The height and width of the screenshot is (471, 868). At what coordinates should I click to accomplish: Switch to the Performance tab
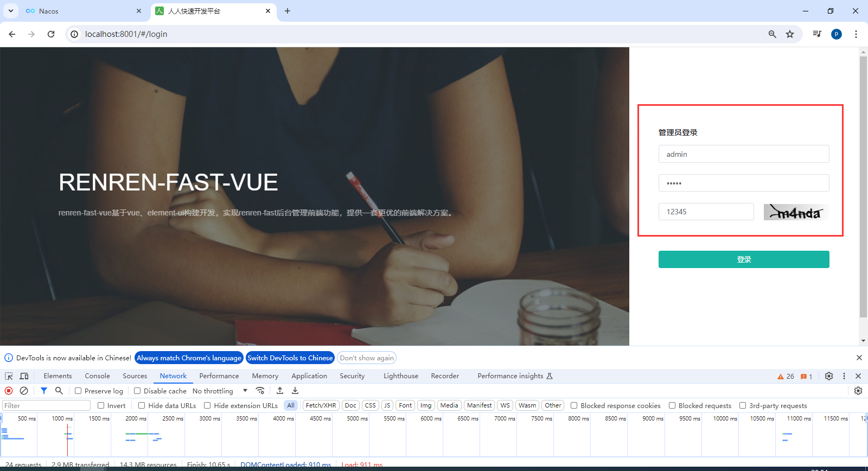tap(219, 376)
